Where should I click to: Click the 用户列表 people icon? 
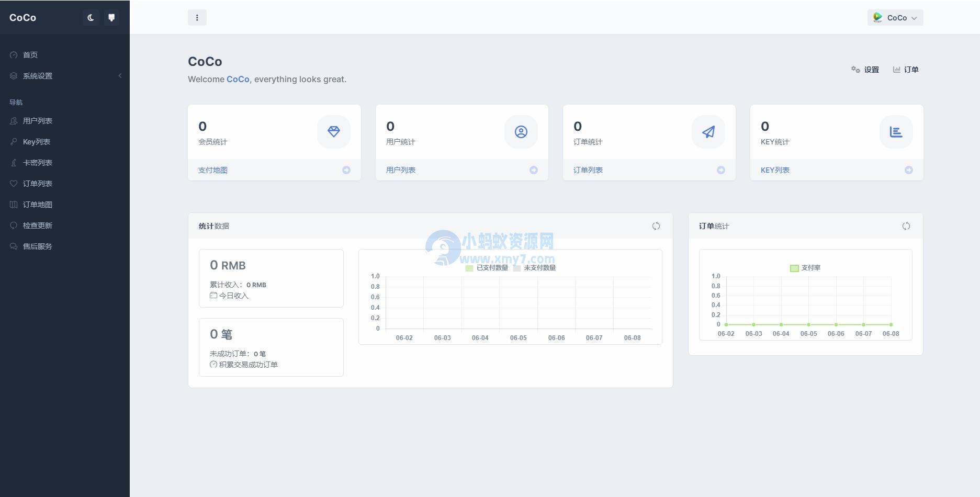(x=14, y=121)
